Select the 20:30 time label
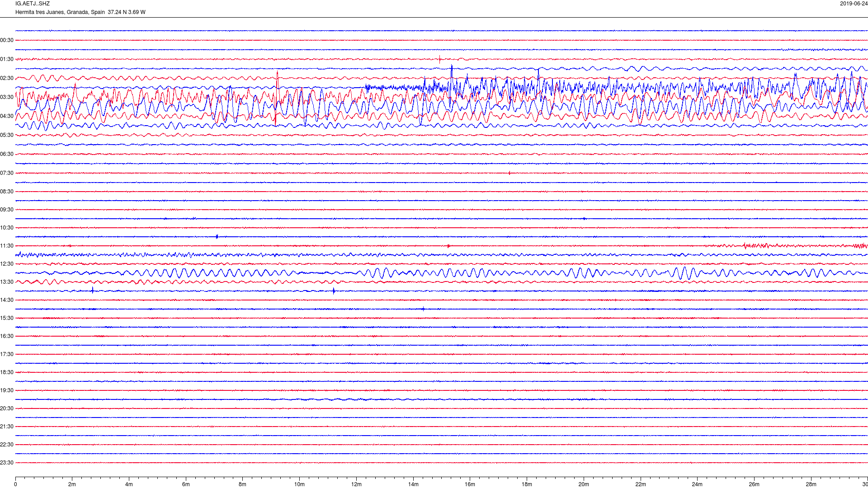This screenshot has height=488, width=868. pos(7,408)
